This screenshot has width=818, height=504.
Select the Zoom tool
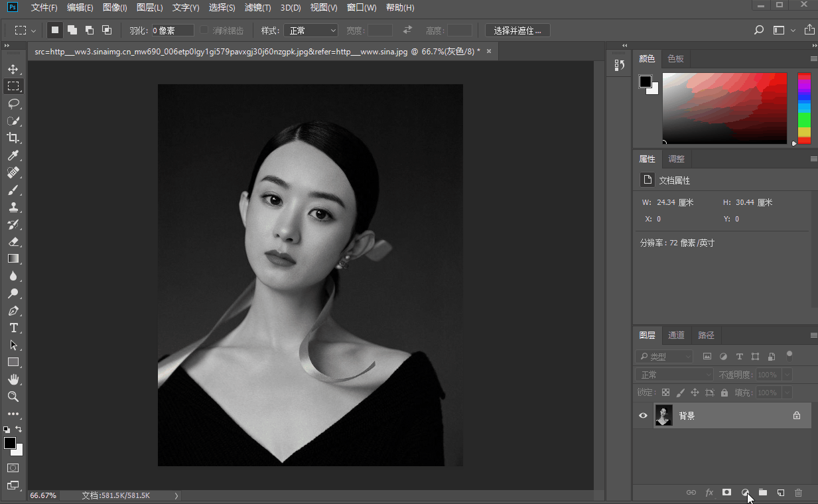(13, 397)
